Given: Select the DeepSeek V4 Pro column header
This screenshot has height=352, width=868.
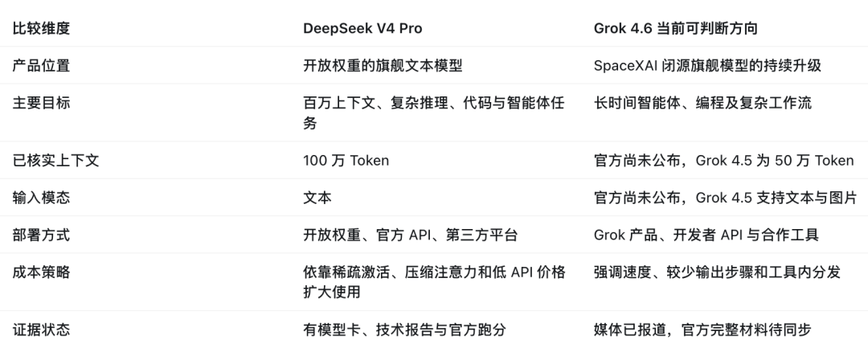Looking at the screenshot, I should [x=362, y=28].
